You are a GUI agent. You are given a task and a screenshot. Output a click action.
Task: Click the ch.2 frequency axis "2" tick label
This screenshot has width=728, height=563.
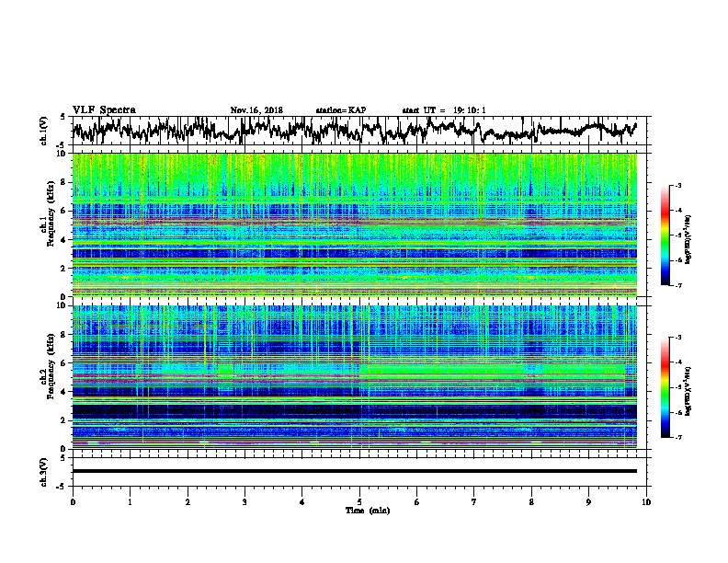coord(64,420)
